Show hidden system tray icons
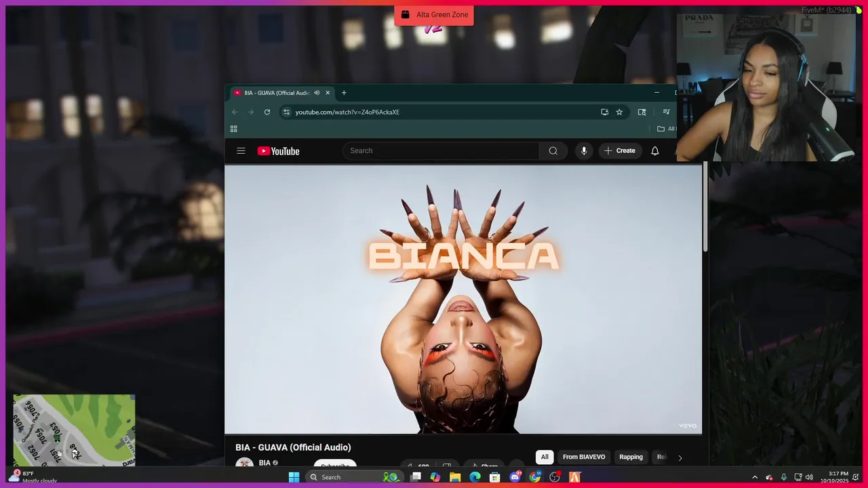 755,477
